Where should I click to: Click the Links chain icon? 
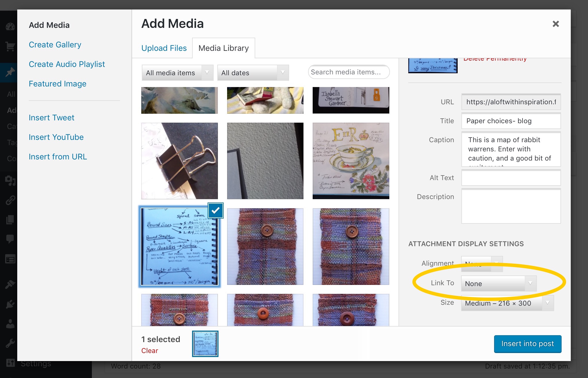[x=10, y=200]
